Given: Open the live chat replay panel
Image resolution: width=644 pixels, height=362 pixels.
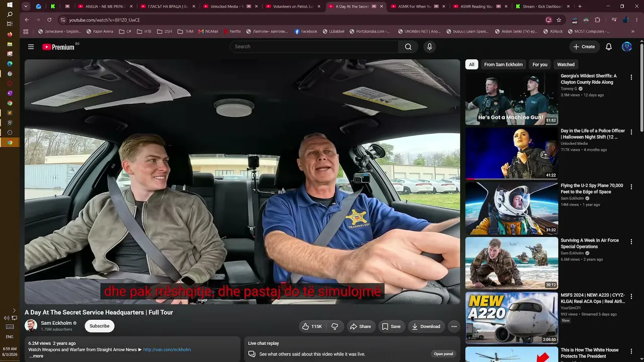Looking at the screenshot, I should [x=444, y=354].
